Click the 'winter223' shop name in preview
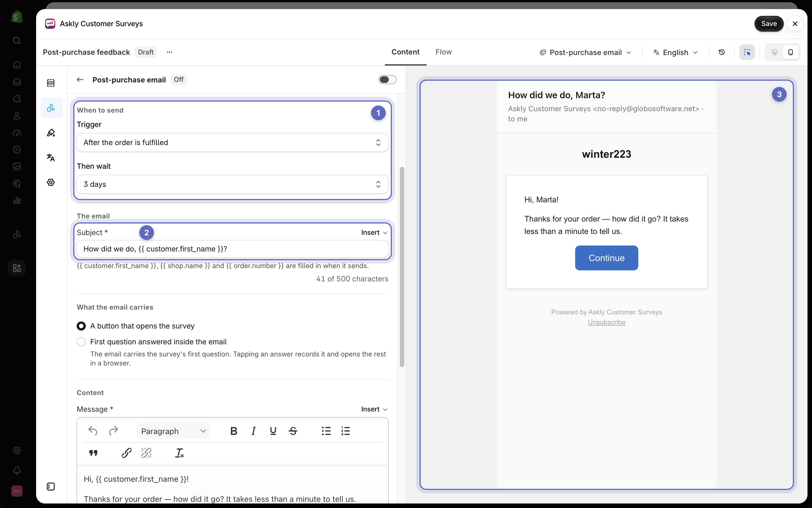The width and height of the screenshot is (812, 508). click(x=606, y=154)
